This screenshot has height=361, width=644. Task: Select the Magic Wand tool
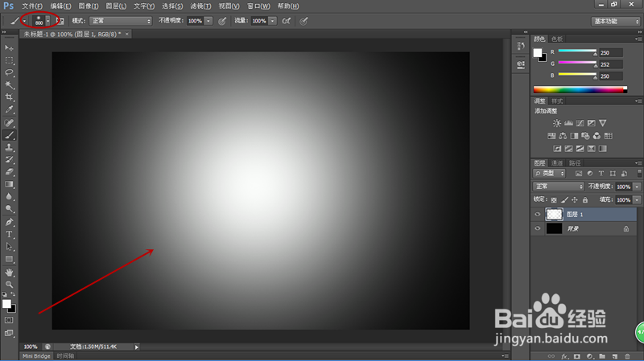(9, 85)
